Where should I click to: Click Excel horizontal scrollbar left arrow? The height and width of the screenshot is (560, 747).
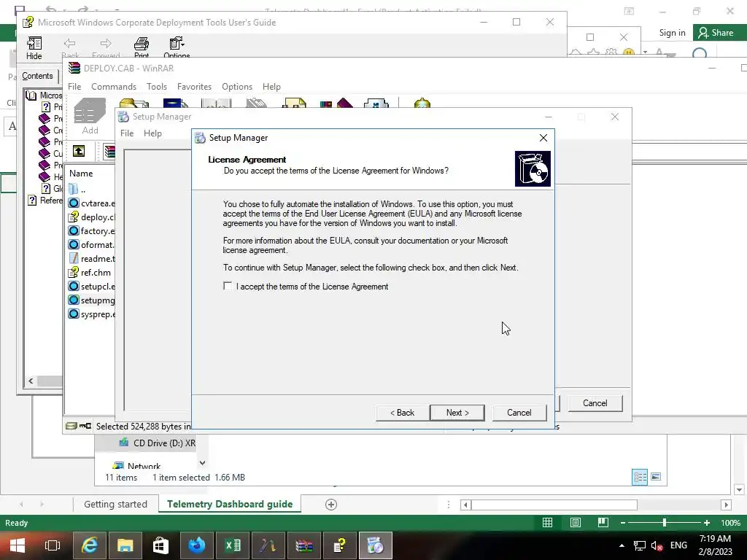click(x=465, y=505)
